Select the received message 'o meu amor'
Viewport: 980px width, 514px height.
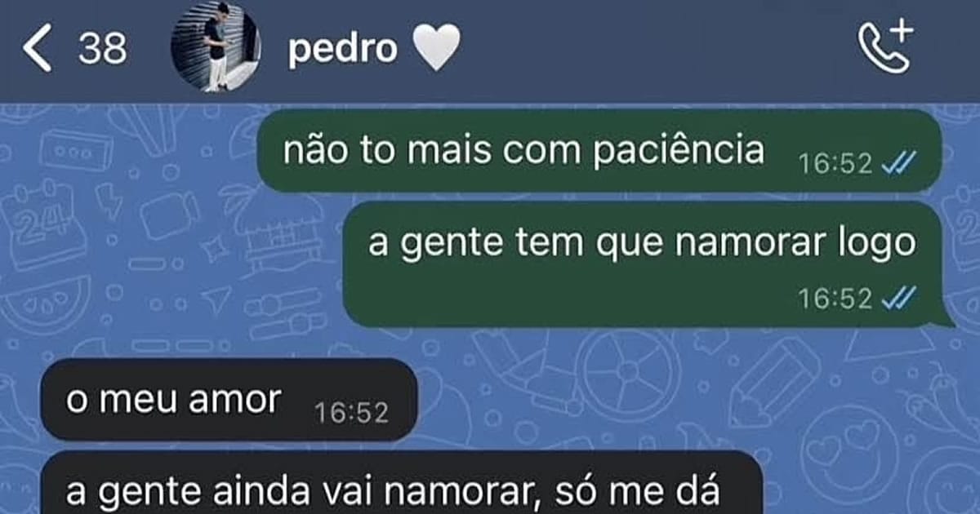coord(229,400)
